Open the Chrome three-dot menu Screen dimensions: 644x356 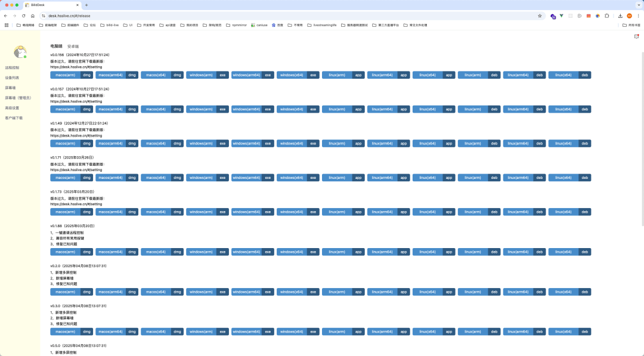click(x=638, y=16)
